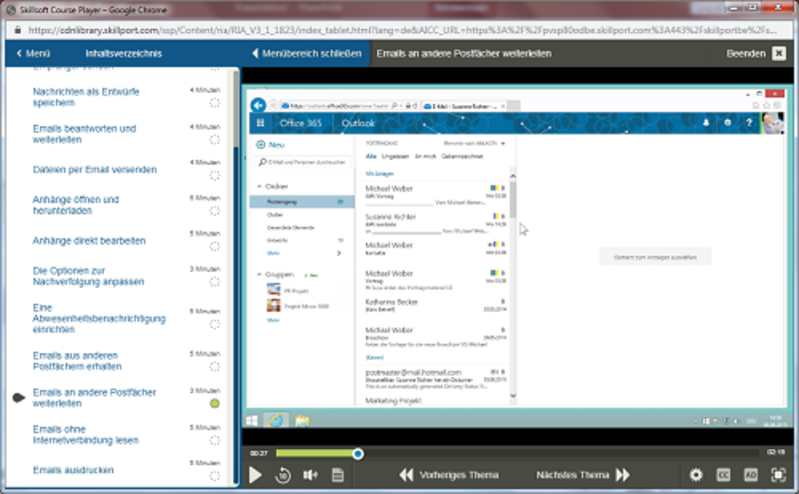799x494 pixels.
Task: Open topic Anhänge direkt bearbeiten
Action: [89, 241]
